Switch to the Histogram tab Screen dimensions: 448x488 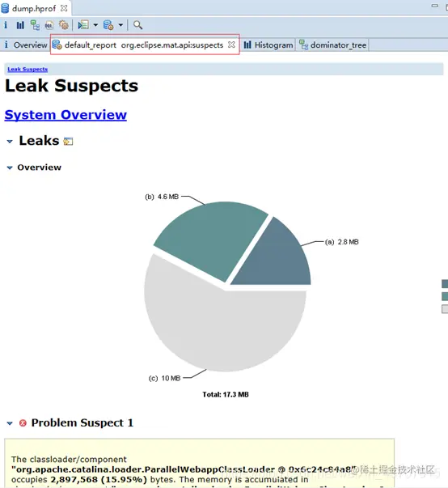pos(268,45)
